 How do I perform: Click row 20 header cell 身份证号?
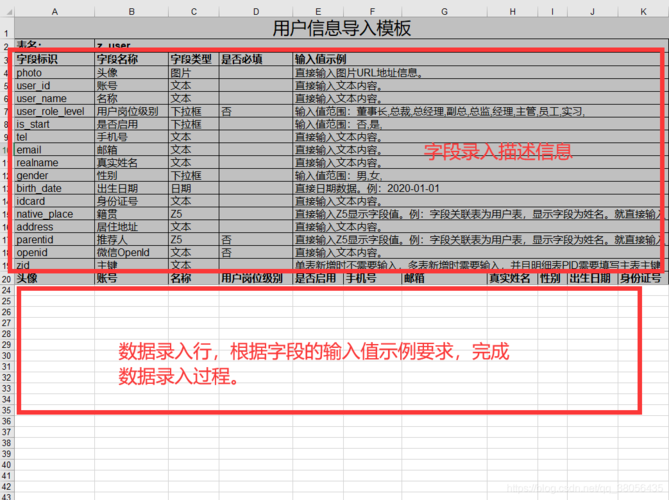click(643, 278)
